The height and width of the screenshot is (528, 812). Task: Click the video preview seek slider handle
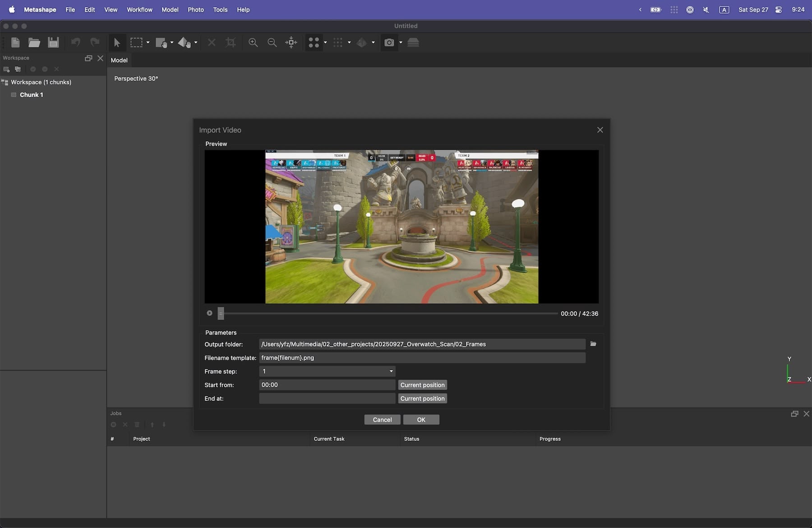pos(221,313)
